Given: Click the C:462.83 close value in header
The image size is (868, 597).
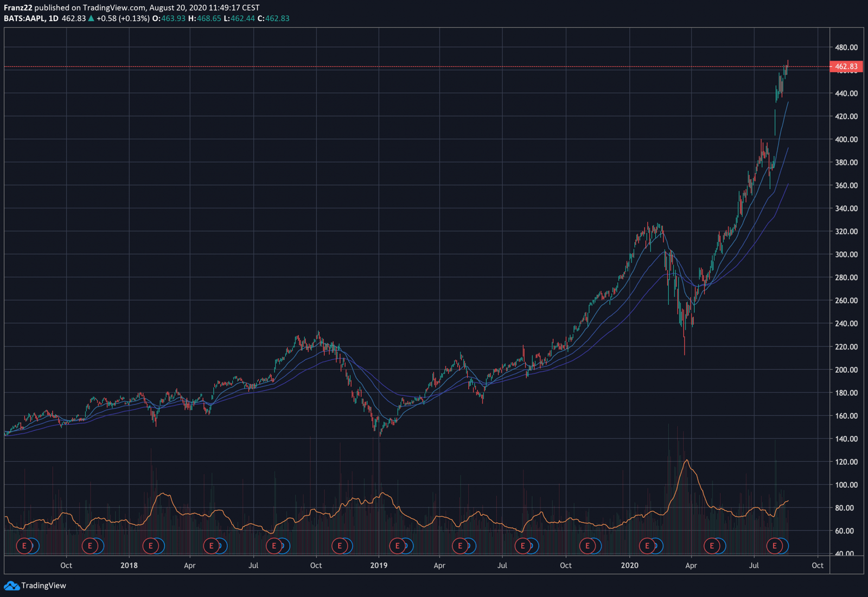Looking at the screenshot, I should point(273,18).
